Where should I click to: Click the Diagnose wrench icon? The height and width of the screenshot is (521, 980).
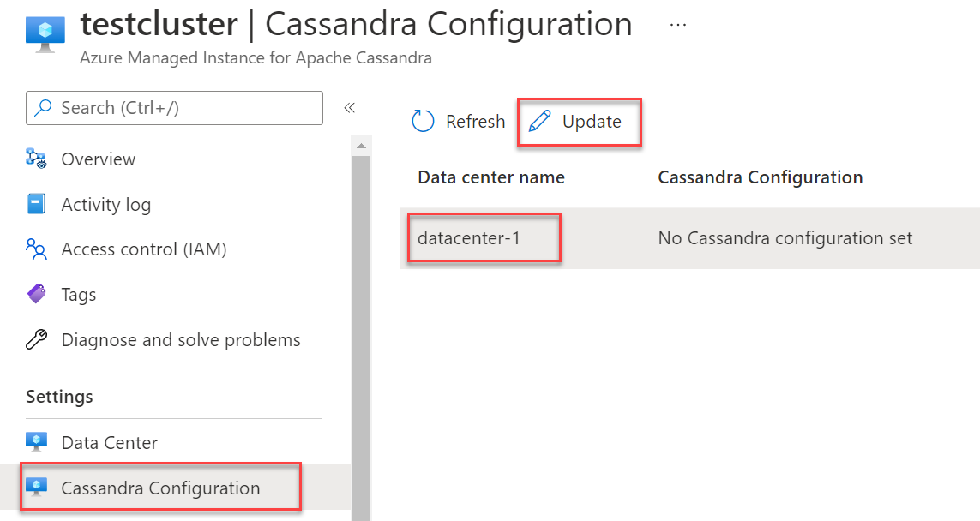(x=36, y=340)
